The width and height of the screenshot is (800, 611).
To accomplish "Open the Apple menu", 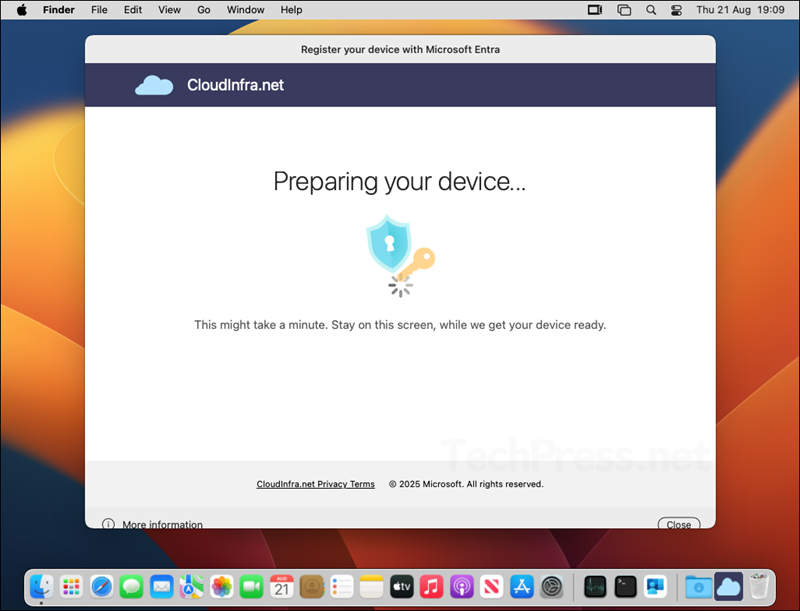I will coord(21,10).
